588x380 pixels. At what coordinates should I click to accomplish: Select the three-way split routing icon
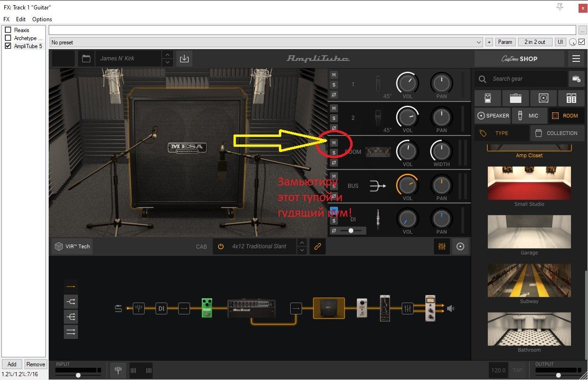pos(71,316)
